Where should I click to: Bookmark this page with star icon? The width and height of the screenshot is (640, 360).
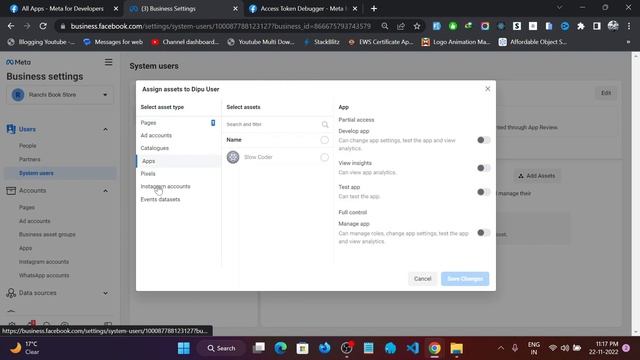[417, 26]
